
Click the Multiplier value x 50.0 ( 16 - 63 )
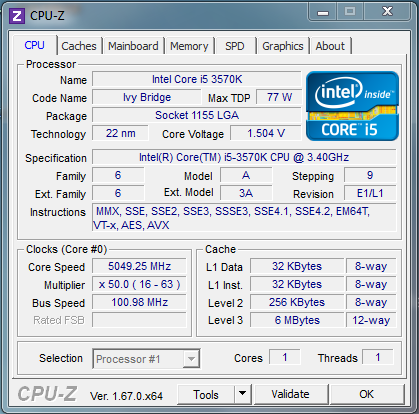click(139, 284)
